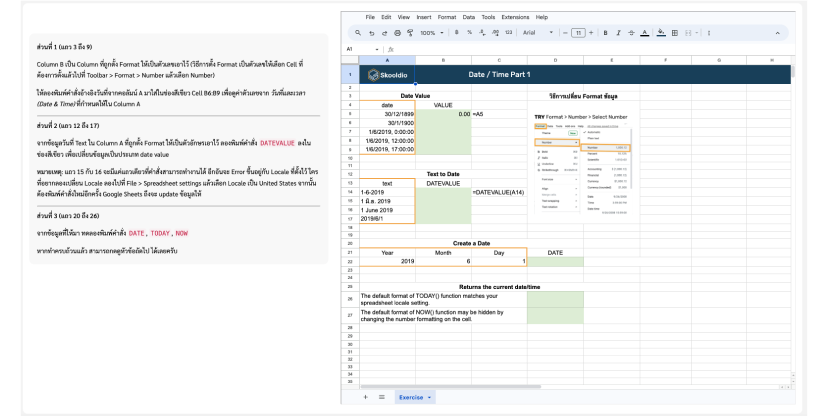
Task: Select cell containing 1-6-2019
Action: pyautogui.click(x=388, y=192)
